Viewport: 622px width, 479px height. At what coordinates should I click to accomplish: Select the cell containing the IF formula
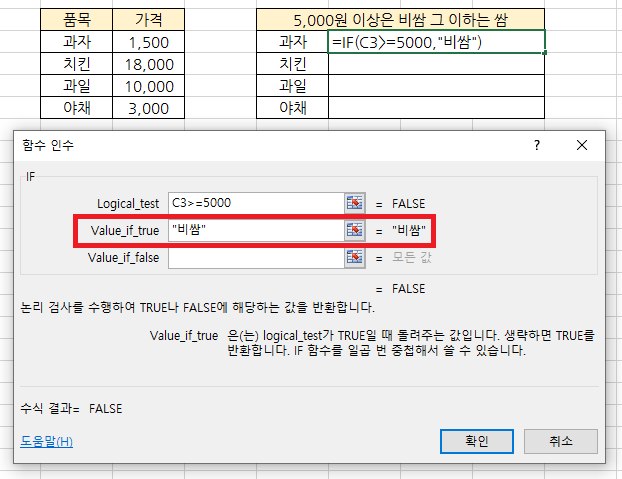(x=436, y=41)
